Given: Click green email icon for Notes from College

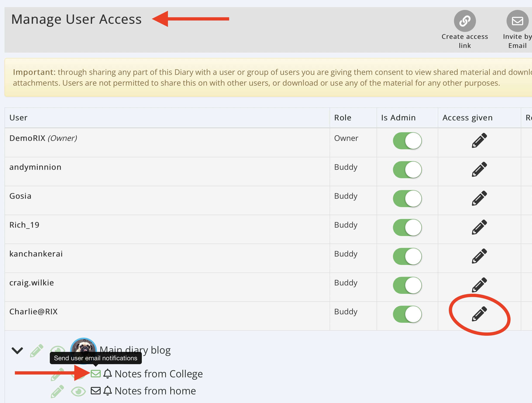Looking at the screenshot, I should click(x=95, y=373).
